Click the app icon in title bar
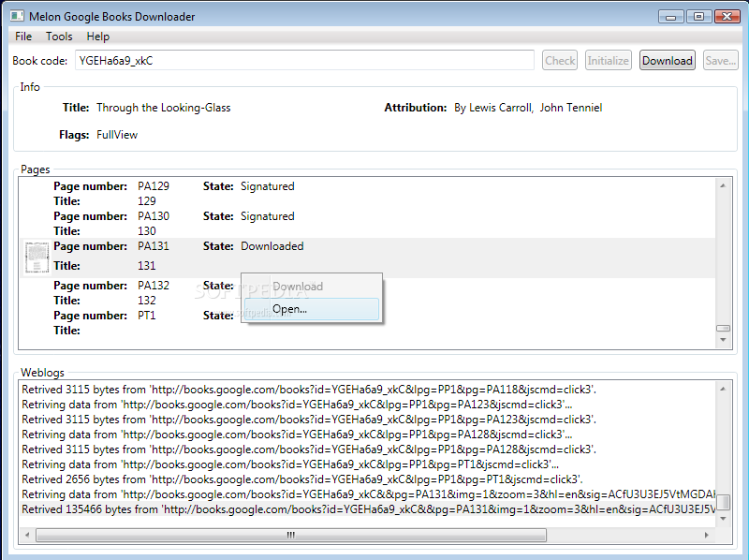Image resolution: width=749 pixels, height=560 pixels. [17, 16]
